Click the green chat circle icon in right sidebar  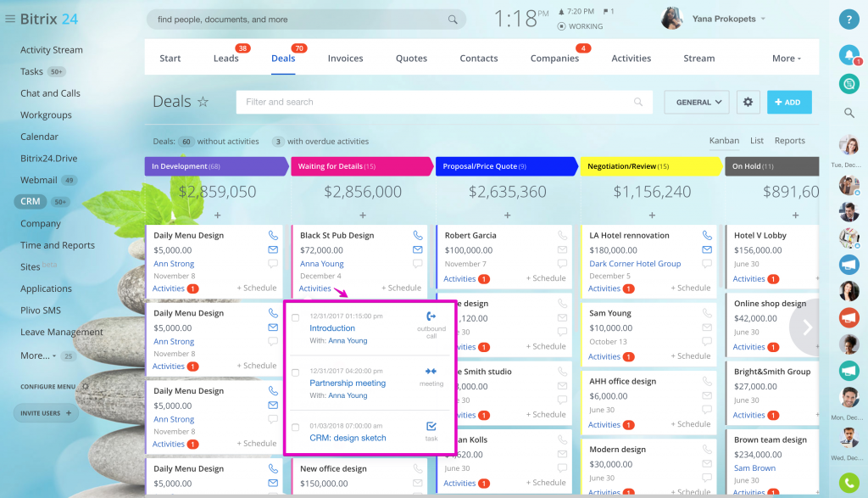point(849,84)
